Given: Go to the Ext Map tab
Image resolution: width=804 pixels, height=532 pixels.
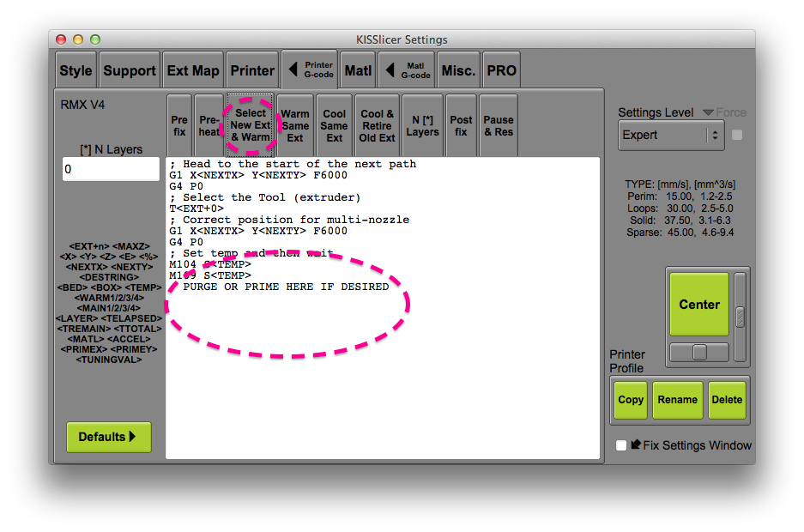Looking at the screenshot, I should [193, 70].
